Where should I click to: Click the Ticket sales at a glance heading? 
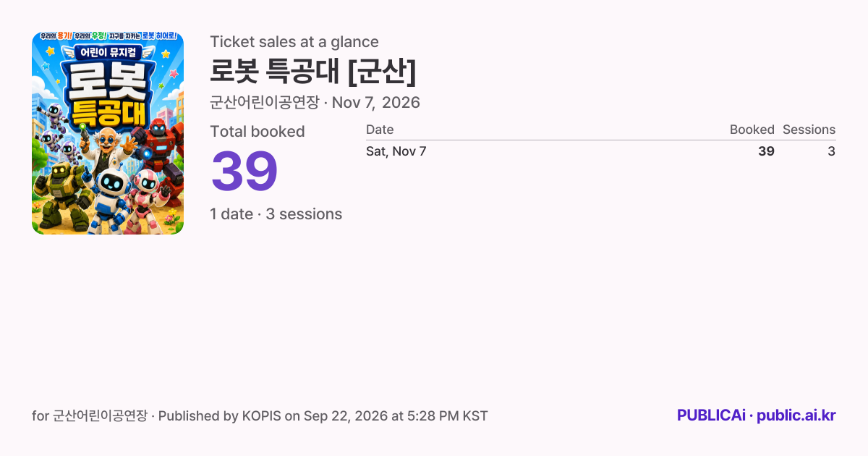tap(294, 42)
